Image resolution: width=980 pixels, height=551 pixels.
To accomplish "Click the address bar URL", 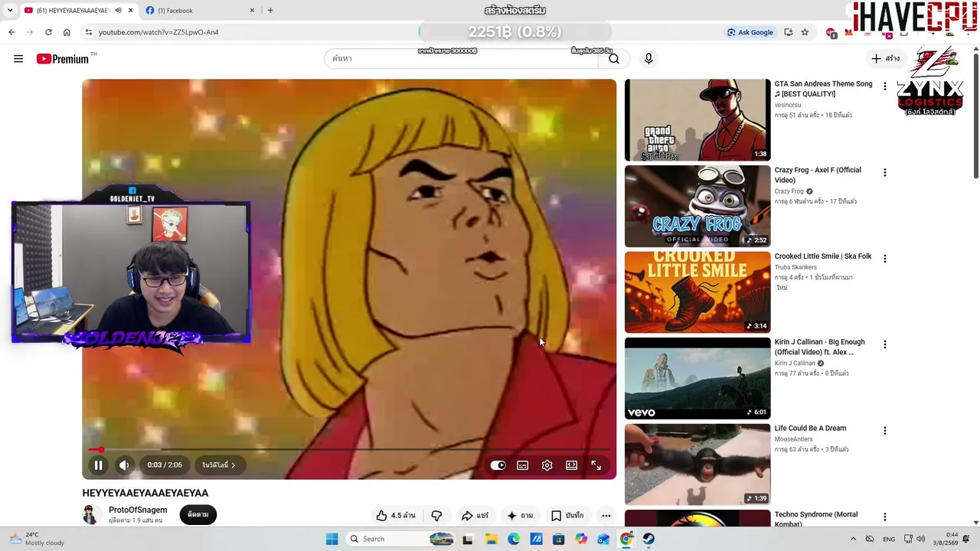I will 158,32.
